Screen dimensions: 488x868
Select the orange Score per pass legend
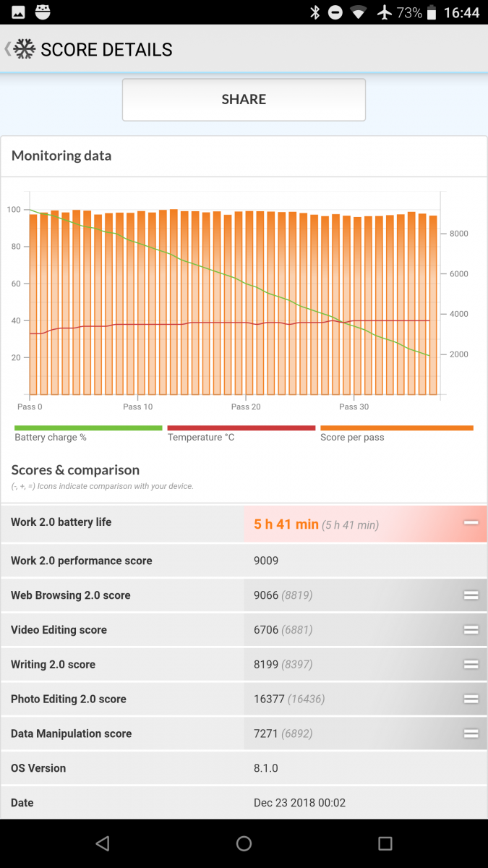point(397,433)
